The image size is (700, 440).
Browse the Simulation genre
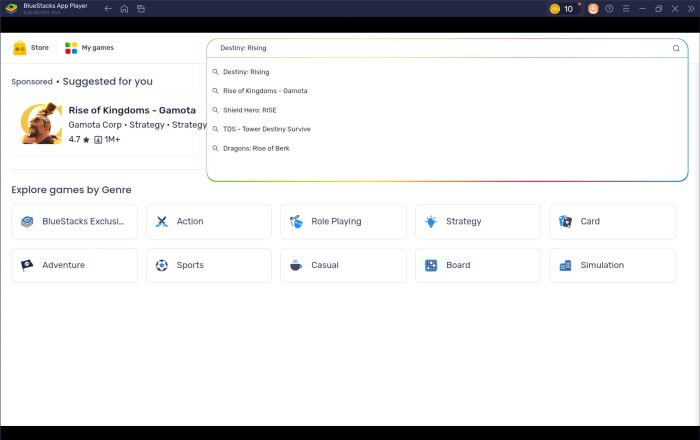(x=612, y=265)
